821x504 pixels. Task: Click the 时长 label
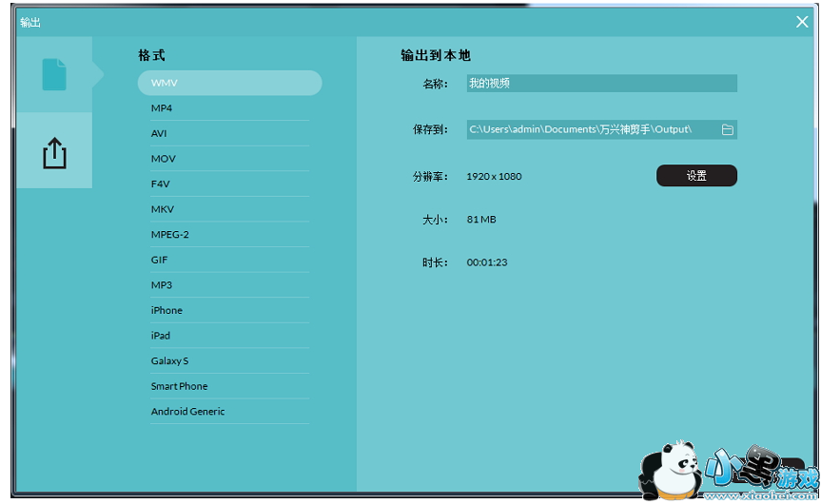435,262
